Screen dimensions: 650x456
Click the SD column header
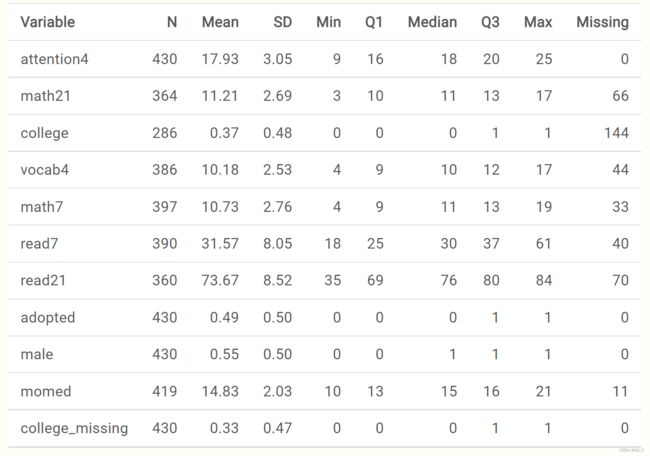click(283, 22)
